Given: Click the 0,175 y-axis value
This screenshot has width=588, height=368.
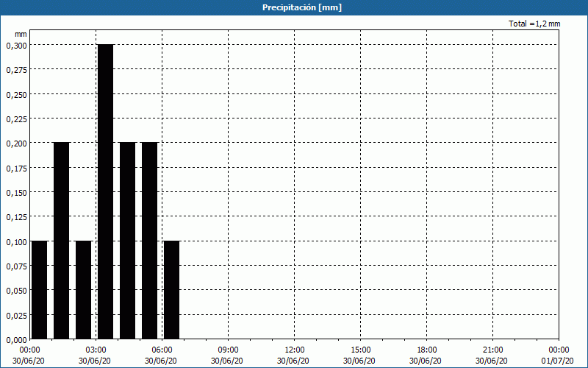Looking at the screenshot, I should tap(16, 169).
